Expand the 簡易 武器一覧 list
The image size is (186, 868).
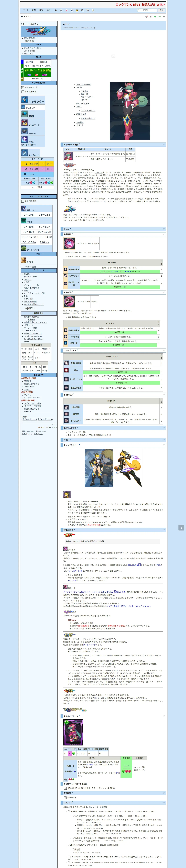click(23, 92)
